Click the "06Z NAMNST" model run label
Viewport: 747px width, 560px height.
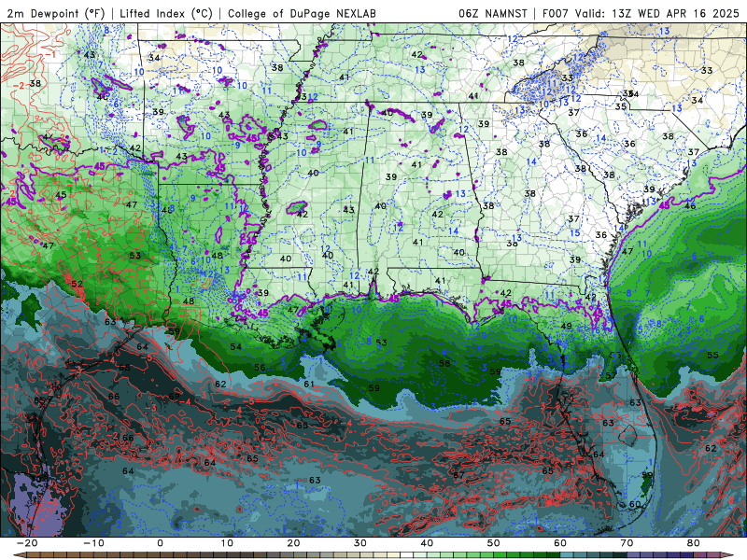pyautogui.click(x=493, y=13)
